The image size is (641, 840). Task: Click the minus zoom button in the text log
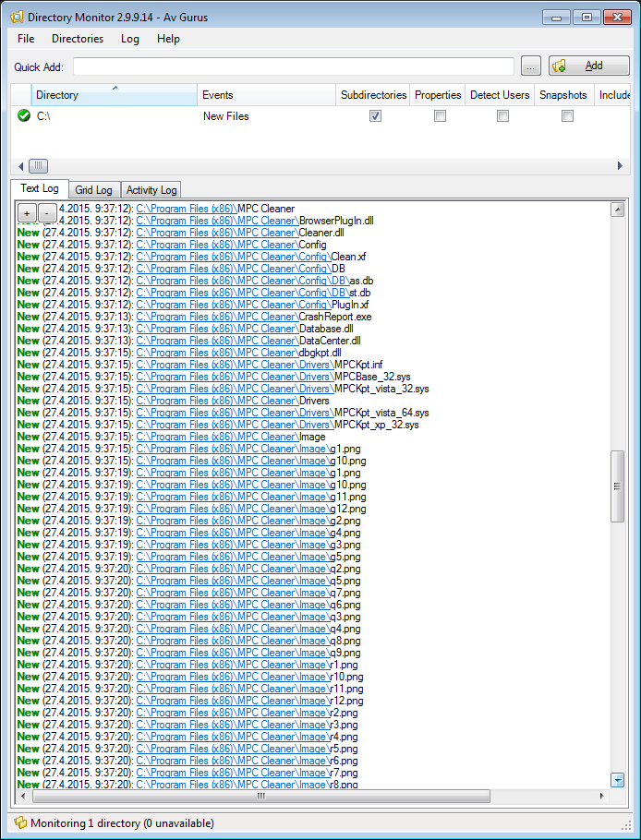click(47, 213)
